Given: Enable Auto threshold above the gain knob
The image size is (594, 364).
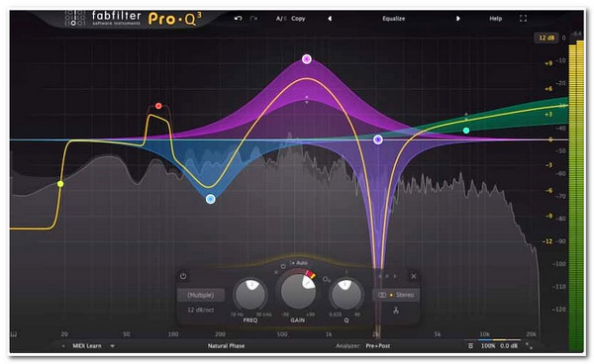Looking at the screenshot, I should [299, 262].
